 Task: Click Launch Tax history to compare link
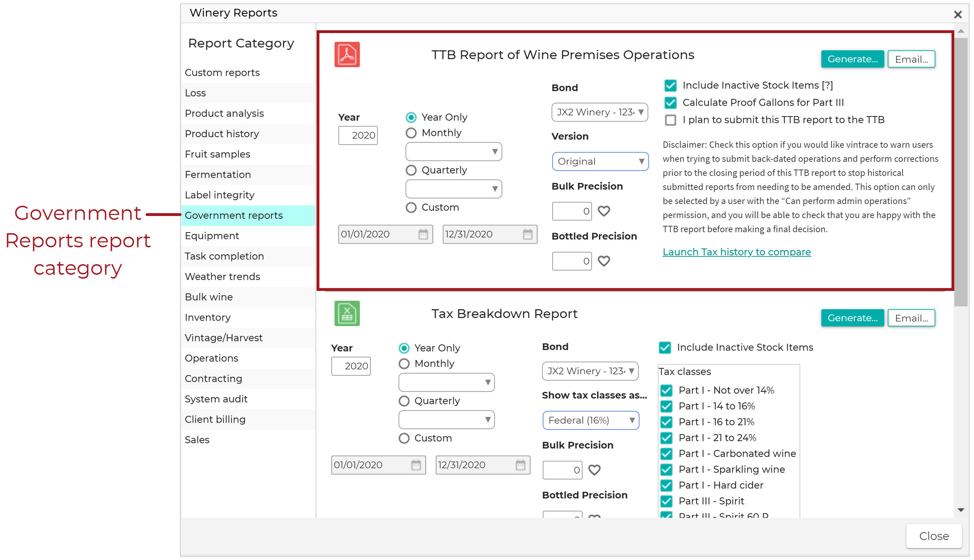736,252
